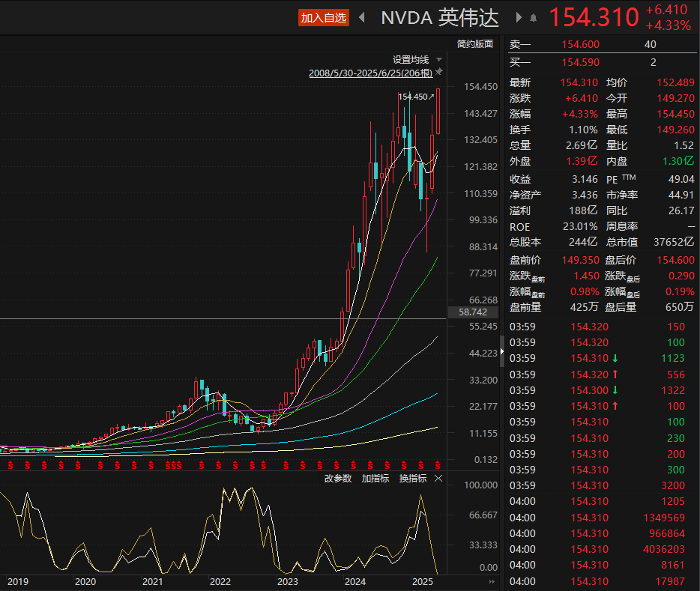Go to previous stock with left arrow

pos(362,17)
